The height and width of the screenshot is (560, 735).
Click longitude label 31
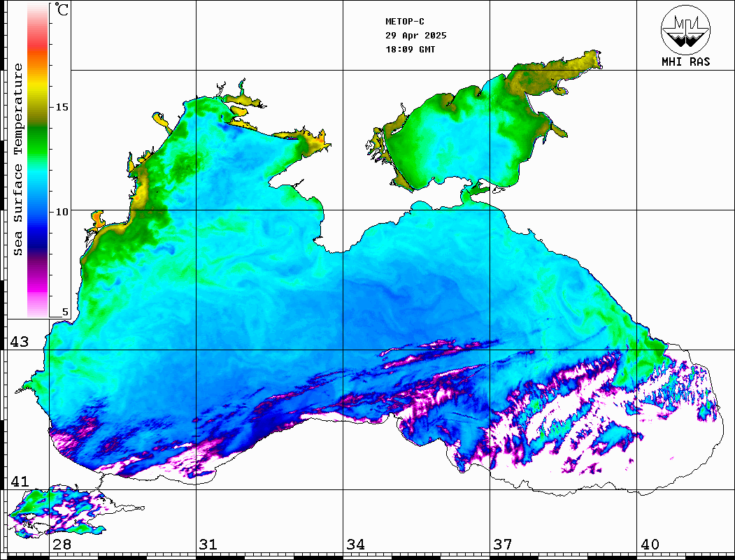coord(208,544)
